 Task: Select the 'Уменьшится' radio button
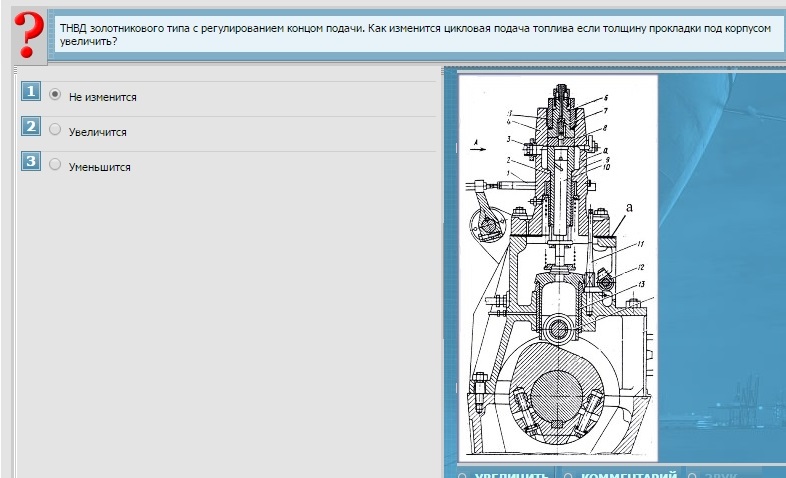55,164
